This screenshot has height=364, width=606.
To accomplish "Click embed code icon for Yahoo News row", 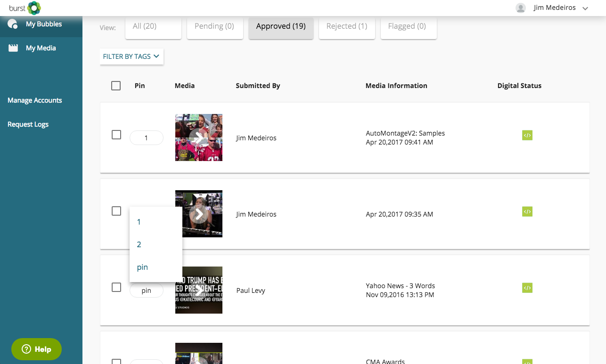I will (527, 288).
